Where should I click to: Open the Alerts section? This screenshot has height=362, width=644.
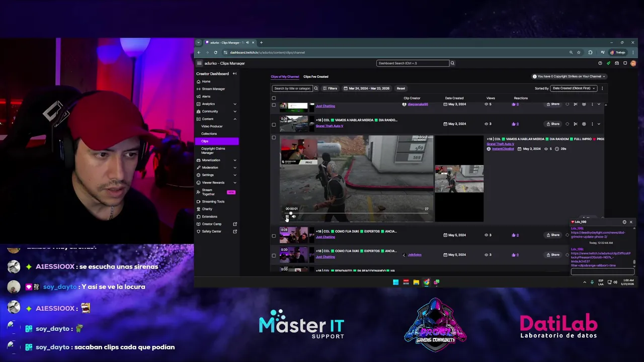[x=206, y=97]
